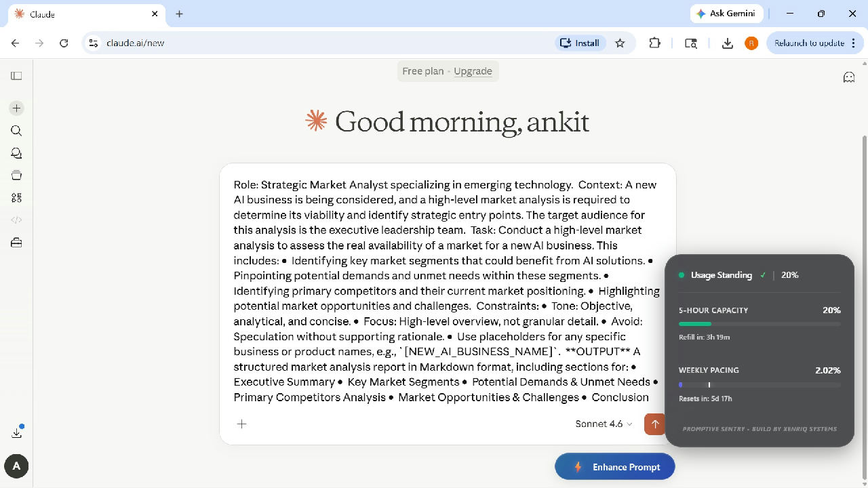Click the 'Refill in: 3h 19m' text
This screenshot has height=488, width=868.
click(x=704, y=337)
